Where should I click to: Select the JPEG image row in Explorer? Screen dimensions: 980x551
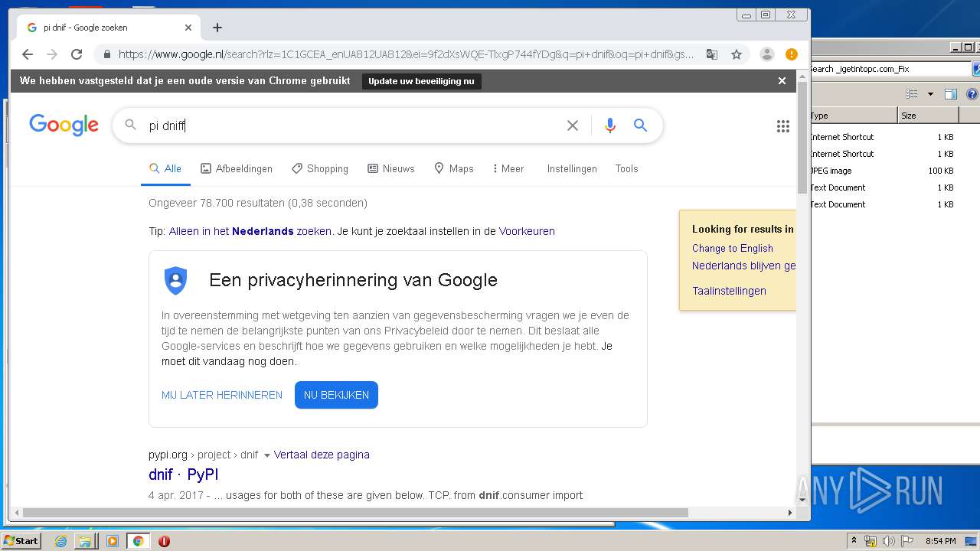tap(883, 171)
